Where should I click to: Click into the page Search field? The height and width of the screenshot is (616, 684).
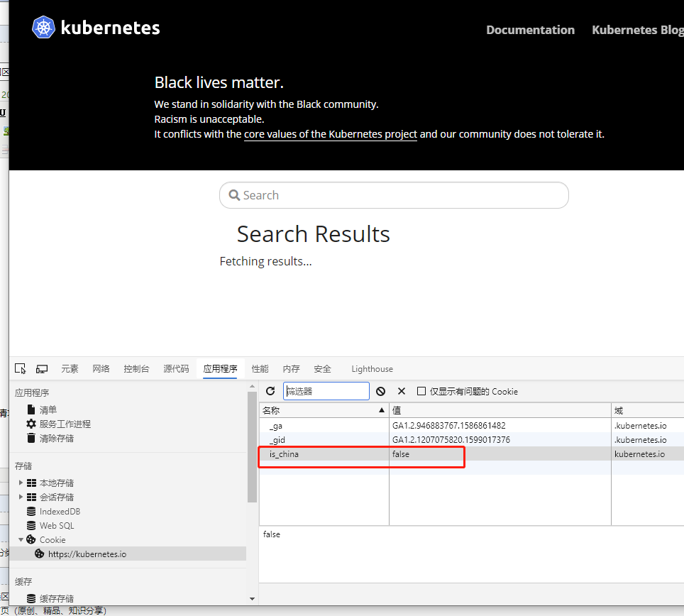(394, 195)
